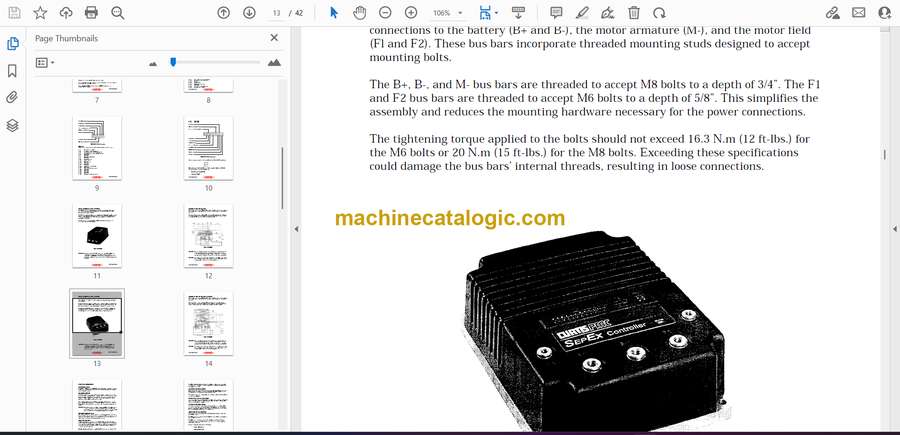This screenshot has width=900, height=435.
Task: Print the document via printer icon
Action: 91,13
